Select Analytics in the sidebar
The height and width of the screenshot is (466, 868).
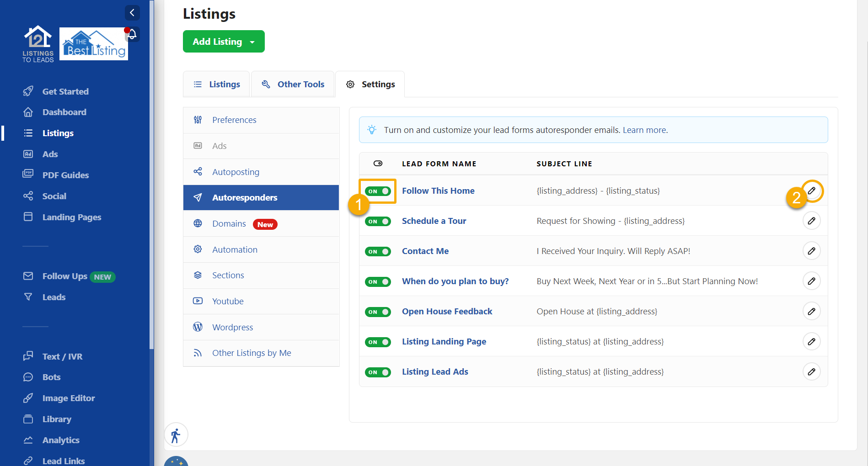point(61,440)
